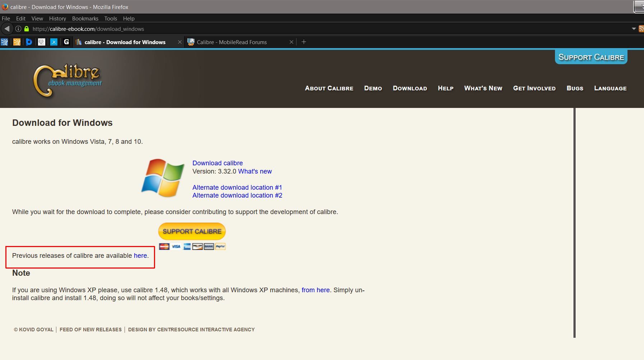Click the 'Feed of New Releases' footer link

pos(91,330)
